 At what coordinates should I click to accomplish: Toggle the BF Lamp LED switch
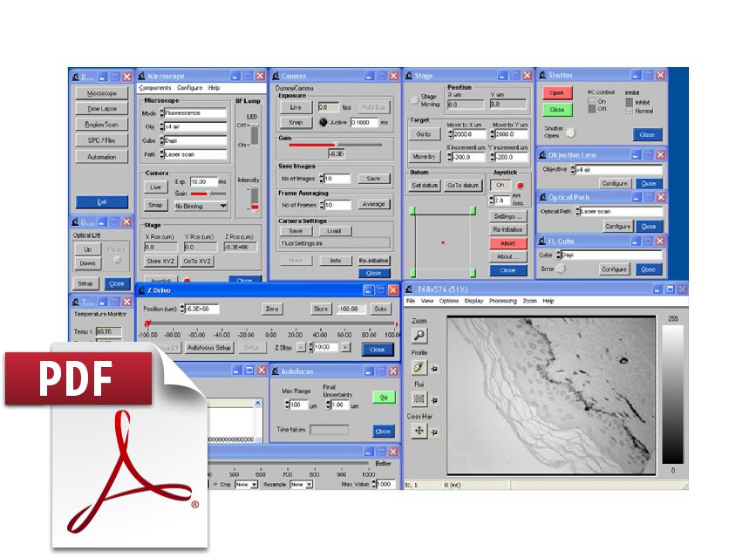coord(255,134)
